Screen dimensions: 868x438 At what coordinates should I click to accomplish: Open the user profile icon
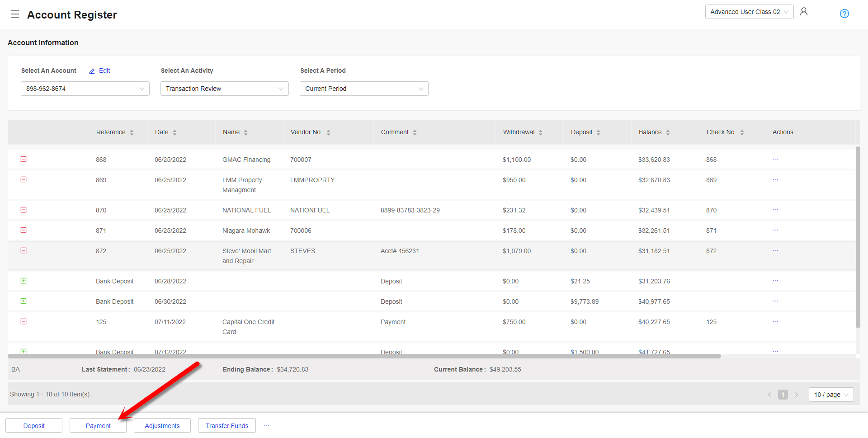[804, 11]
